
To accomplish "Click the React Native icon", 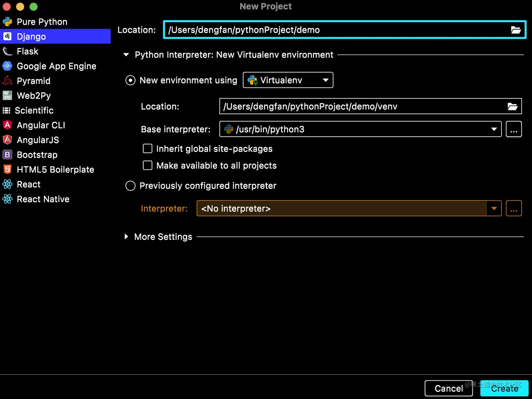I will click(x=7, y=199).
